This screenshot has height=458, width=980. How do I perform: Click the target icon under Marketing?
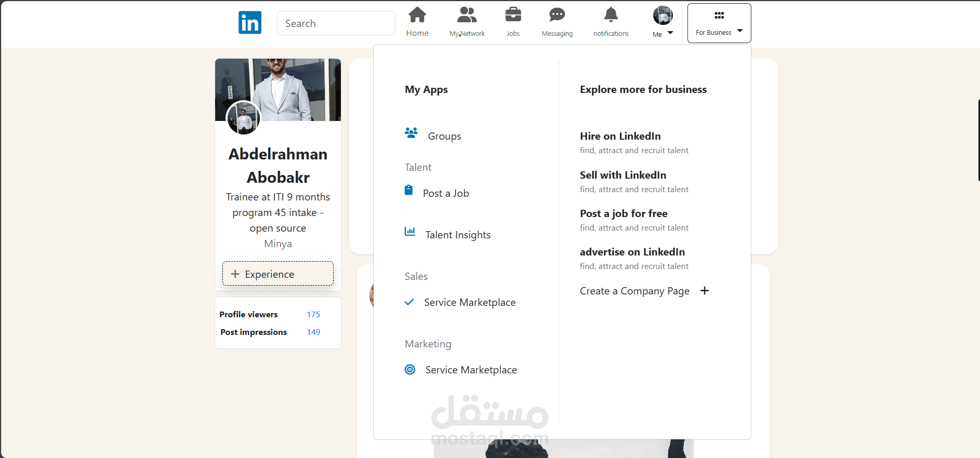[x=410, y=369]
